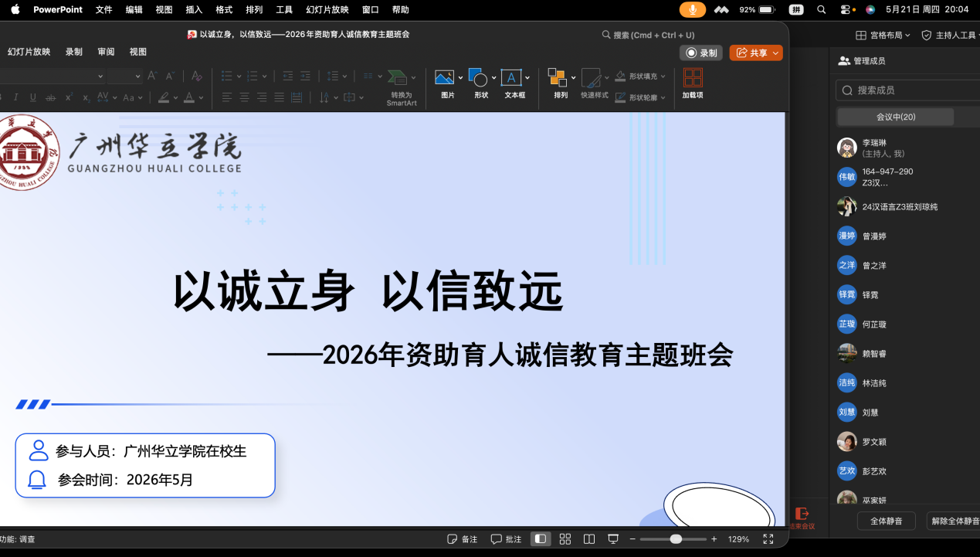Expand the bullets list dropdown
The width and height of the screenshot is (980, 557).
(x=239, y=76)
